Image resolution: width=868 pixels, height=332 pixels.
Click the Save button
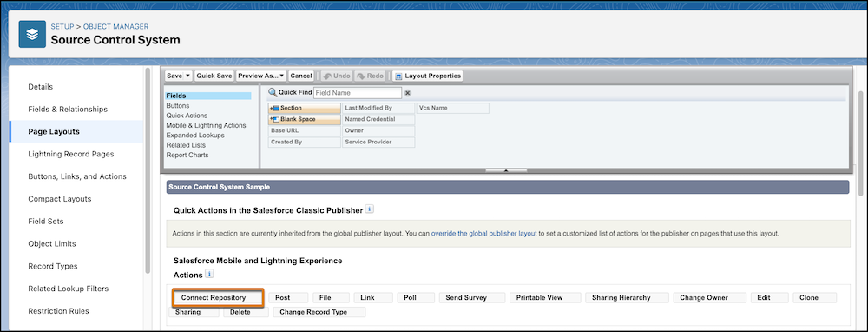[x=174, y=76]
